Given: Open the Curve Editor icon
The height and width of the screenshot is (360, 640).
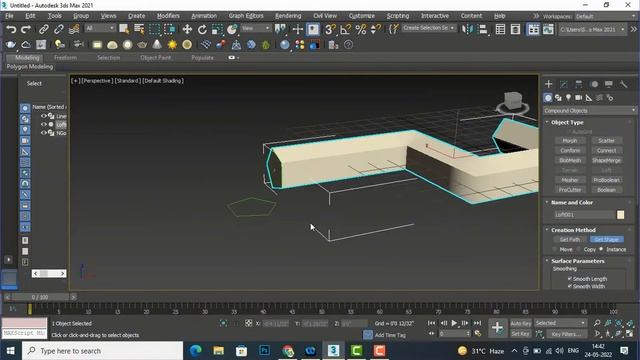Looking at the screenshot, I should tap(548, 29).
